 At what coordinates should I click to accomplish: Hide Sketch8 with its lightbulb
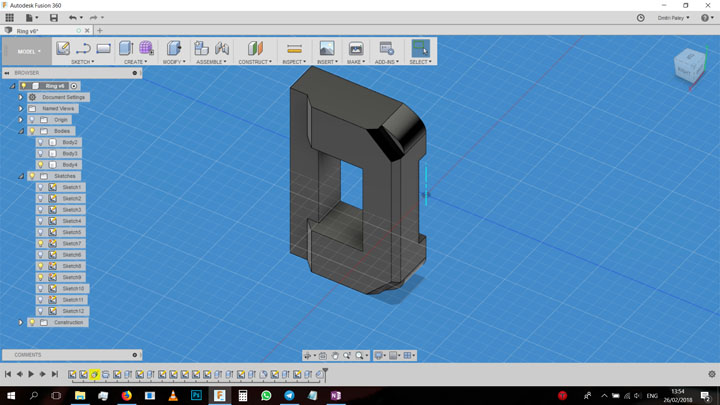coord(41,266)
